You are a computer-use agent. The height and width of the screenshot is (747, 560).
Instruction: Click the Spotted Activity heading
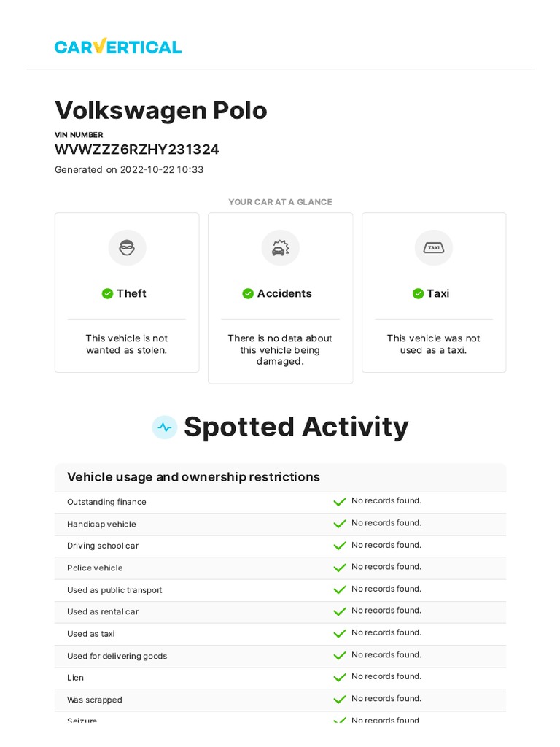click(x=296, y=427)
